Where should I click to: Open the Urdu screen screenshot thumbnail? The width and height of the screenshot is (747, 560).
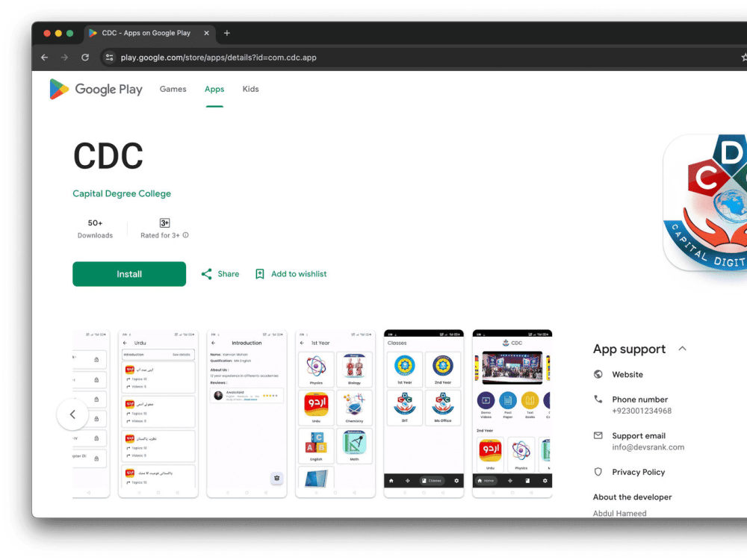158,414
